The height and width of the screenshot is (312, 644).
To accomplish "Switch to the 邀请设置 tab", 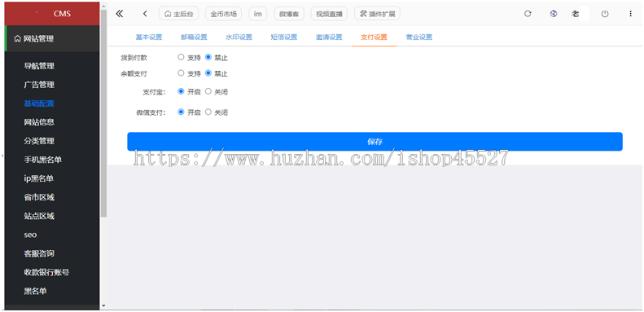I will tap(329, 37).
